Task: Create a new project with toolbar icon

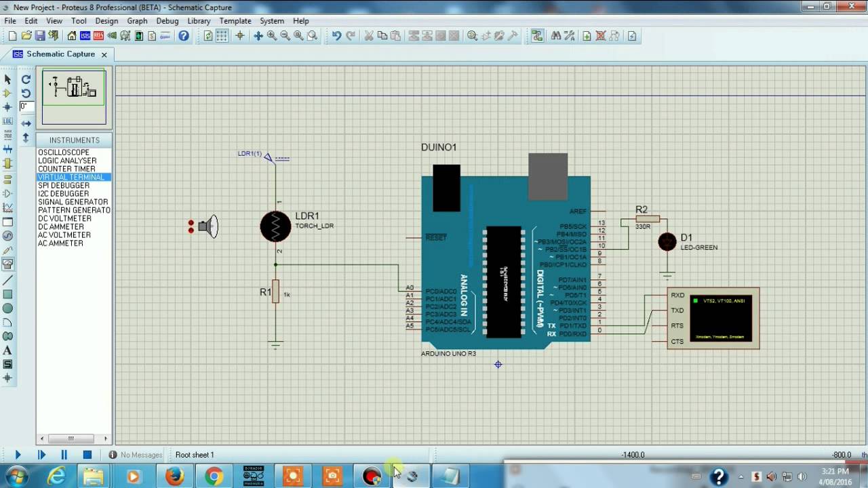Action: 12,36
